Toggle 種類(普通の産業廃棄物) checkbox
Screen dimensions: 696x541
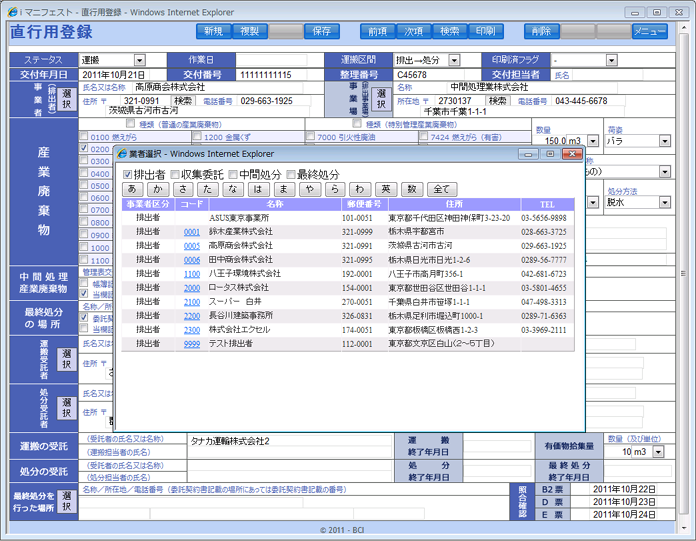click(x=130, y=123)
